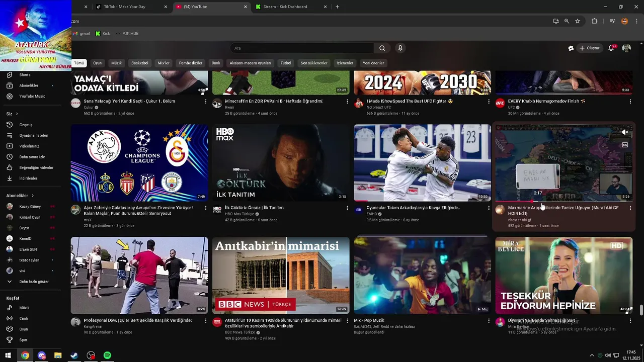Open Chrome extensions puzzle icon

(x=594, y=21)
